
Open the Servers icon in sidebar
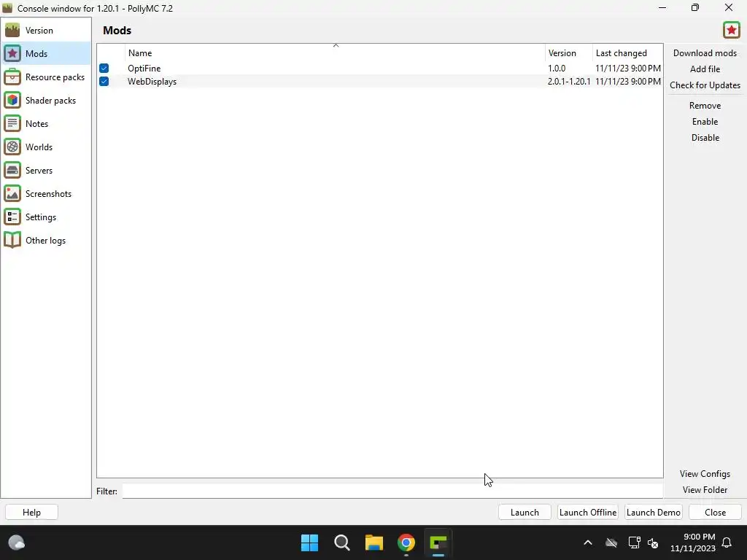(12, 170)
